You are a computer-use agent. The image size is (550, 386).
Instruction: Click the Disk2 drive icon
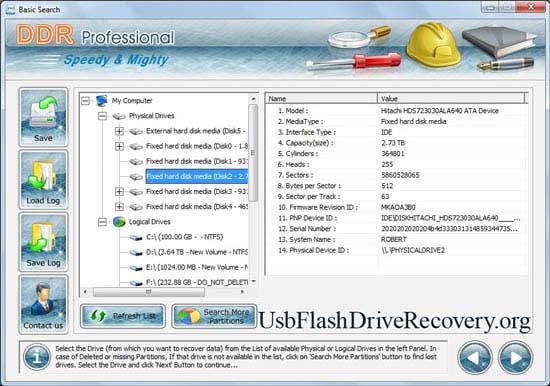[136, 177]
